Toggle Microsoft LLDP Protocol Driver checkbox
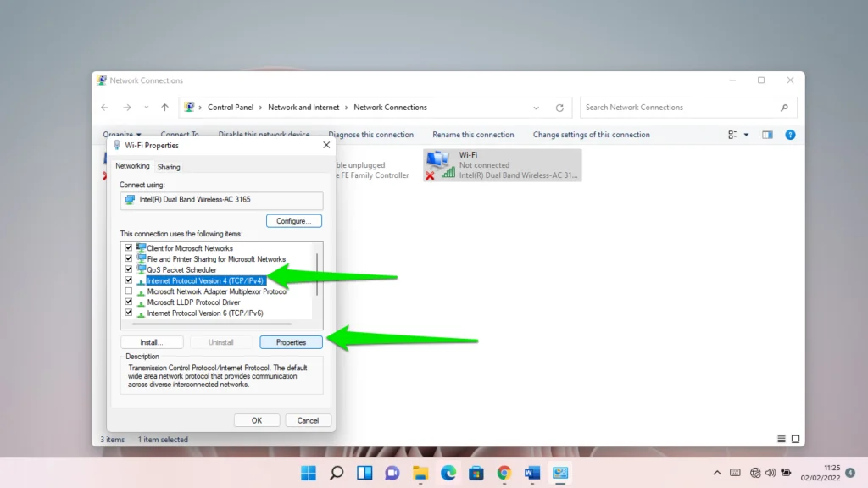Screen dimensions: 868x488 tap(129, 302)
